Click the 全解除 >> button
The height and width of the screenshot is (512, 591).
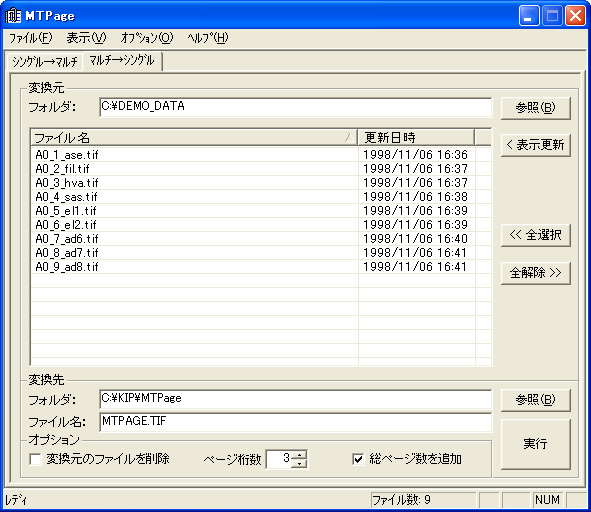click(x=536, y=273)
